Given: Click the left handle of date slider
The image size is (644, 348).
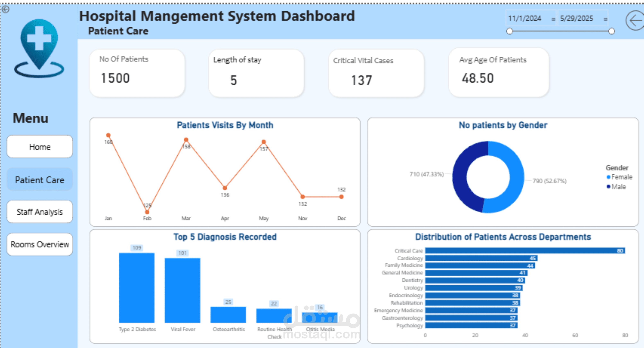Looking at the screenshot, I should 510,31.
